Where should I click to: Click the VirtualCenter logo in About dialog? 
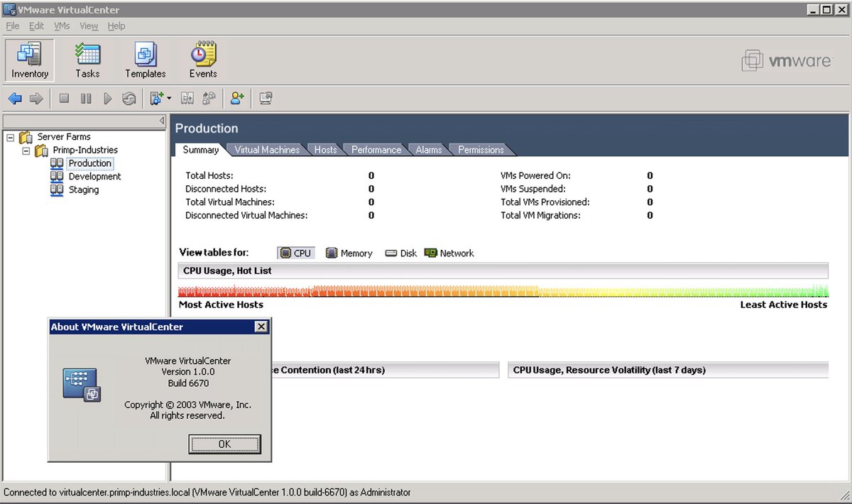[82, 385]
